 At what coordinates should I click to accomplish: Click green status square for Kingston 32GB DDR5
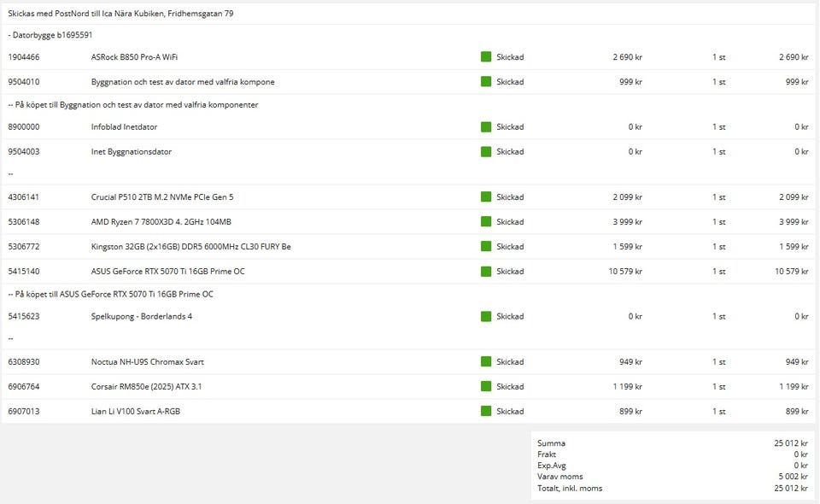click(486, 246)
